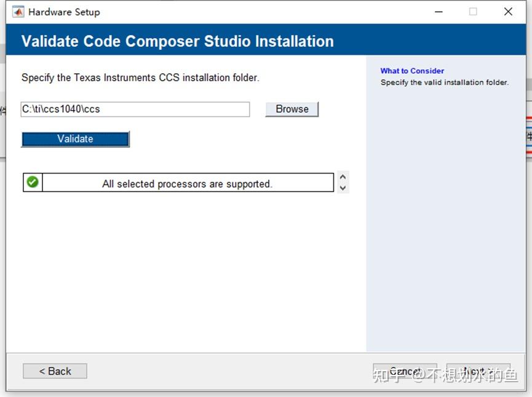The image size is (532, 397).
Task: Click the green checkmark status icon
Action: point(33,182)
